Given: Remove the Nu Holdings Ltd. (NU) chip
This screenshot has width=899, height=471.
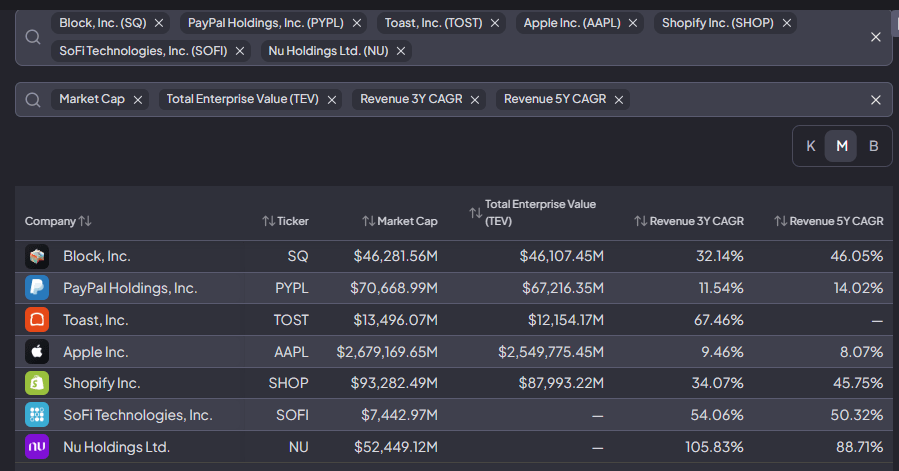Looking at the screenshot, I should pyautogui.click(x=401, y=51).
